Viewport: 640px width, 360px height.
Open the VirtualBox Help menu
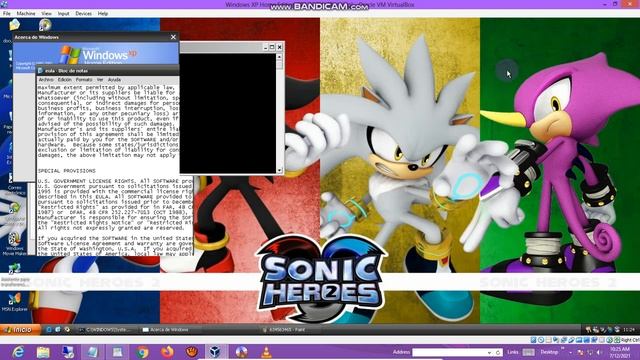pos(102,13)
